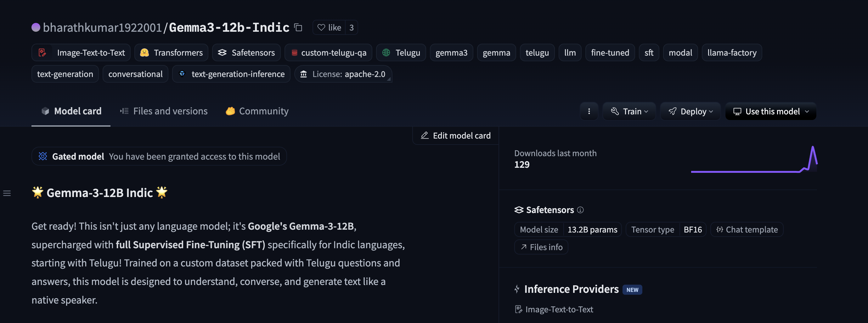Click the Safetensors info circle icon

click(x=580, y=210)
